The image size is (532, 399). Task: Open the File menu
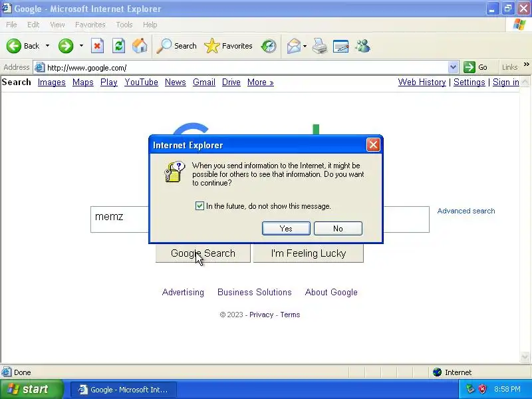click(11, 25)
